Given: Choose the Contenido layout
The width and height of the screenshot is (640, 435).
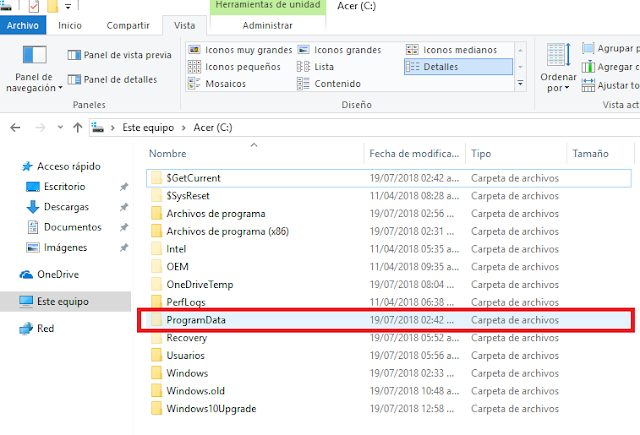Looking at the screenshot, I should (x=329, y=84).
